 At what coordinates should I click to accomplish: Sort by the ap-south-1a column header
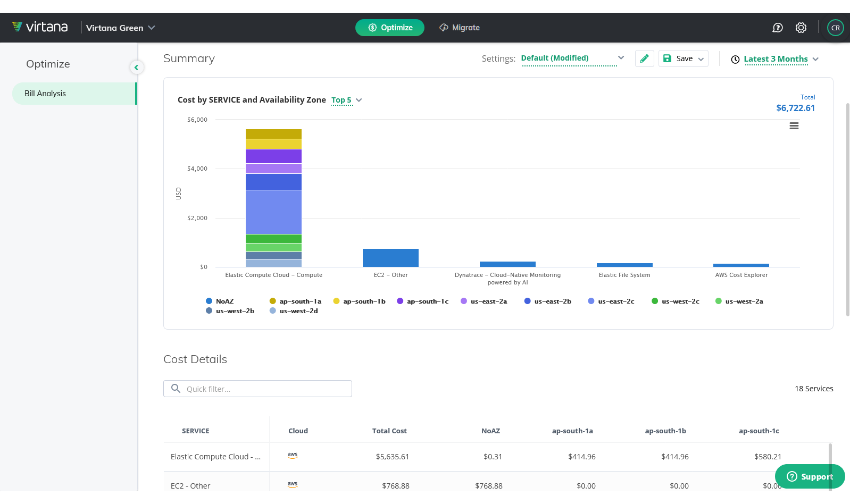point(572,431)
